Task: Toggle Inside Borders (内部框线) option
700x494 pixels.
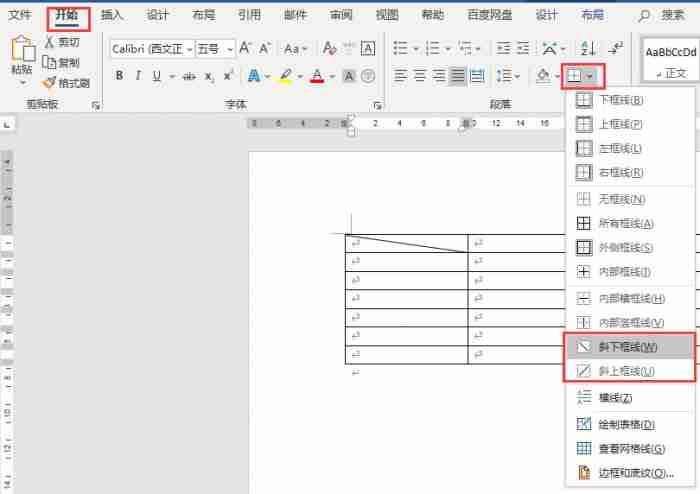Action: pyautogui.click(x=629, y=271)
